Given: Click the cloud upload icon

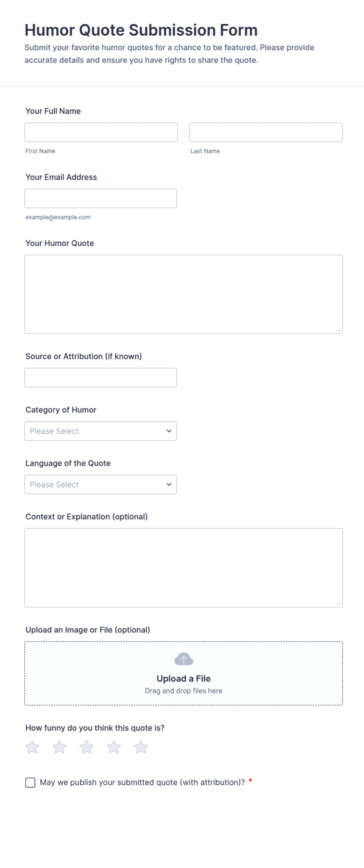Looking at the screenshot, I should tap(184, 659).
